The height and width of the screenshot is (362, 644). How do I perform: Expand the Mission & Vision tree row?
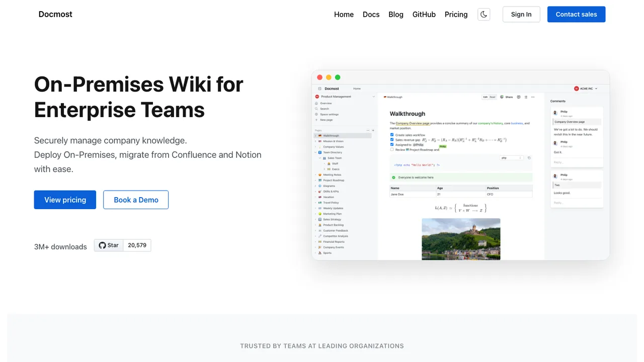(x=315, y=141)
